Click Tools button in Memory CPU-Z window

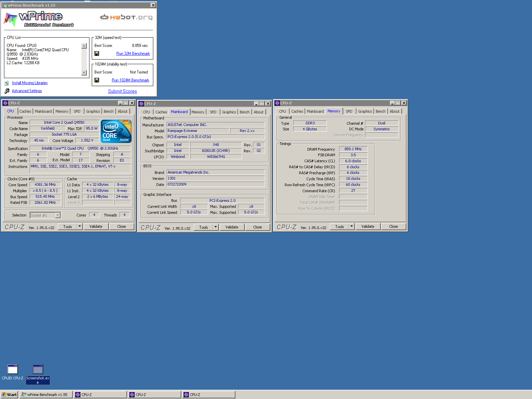[x=339, y=226]
